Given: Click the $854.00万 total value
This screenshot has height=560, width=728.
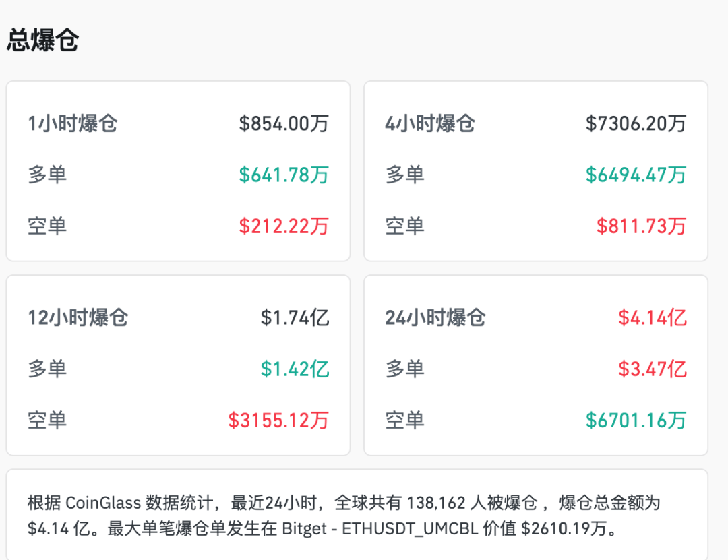Looking at the screenshot, I should pos(283,123).
